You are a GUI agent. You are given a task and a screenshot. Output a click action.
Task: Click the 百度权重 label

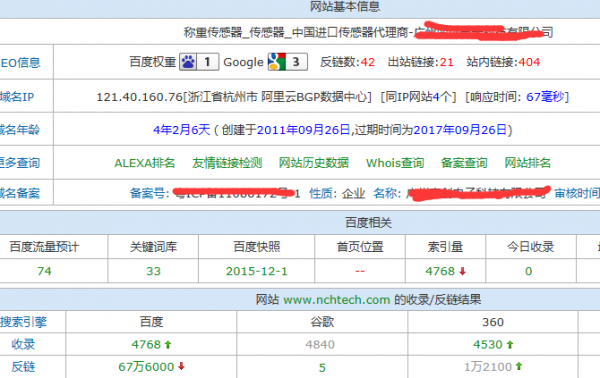pos(153,62)
